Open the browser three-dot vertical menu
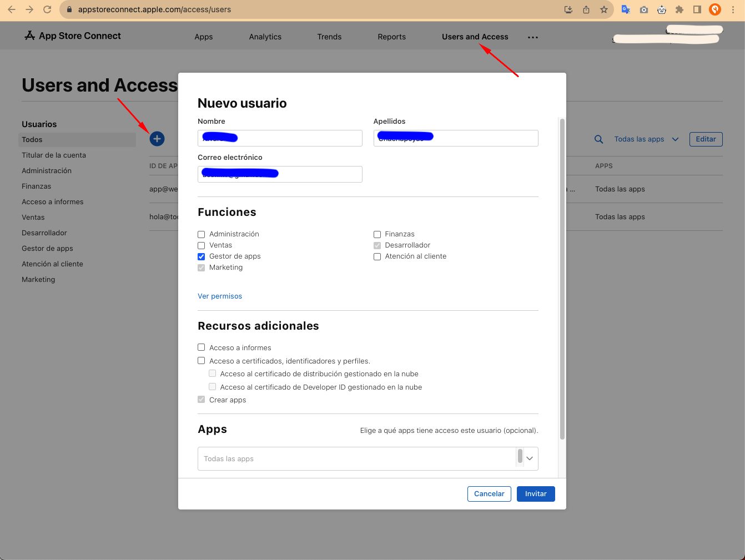Image resolution: width=745 pixels, height=560 pixels. click(733, 9)
